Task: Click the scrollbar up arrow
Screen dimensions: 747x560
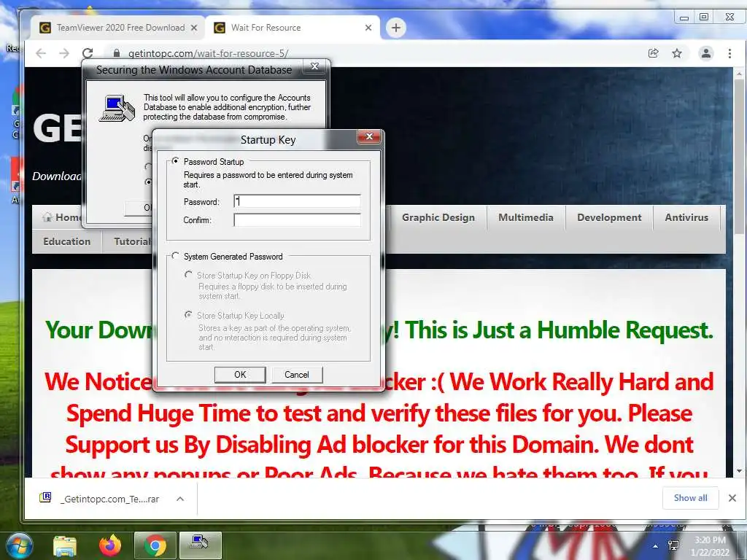Action: point(740,74)
